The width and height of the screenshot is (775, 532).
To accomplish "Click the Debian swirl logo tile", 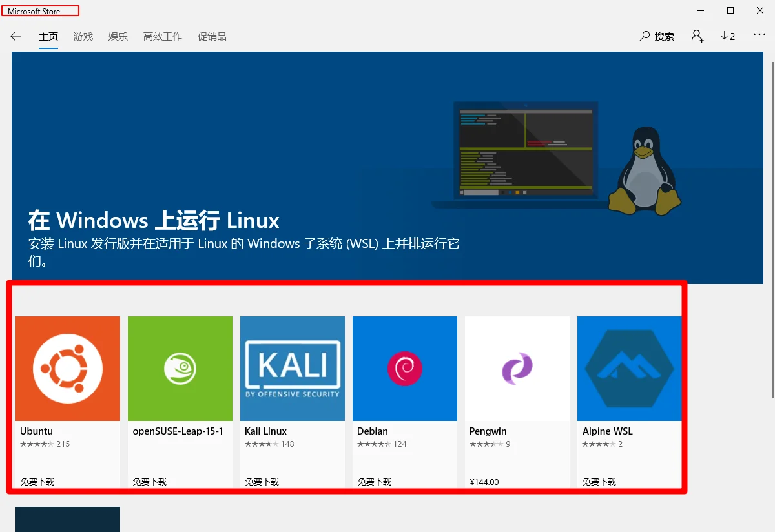I will 405,369.
